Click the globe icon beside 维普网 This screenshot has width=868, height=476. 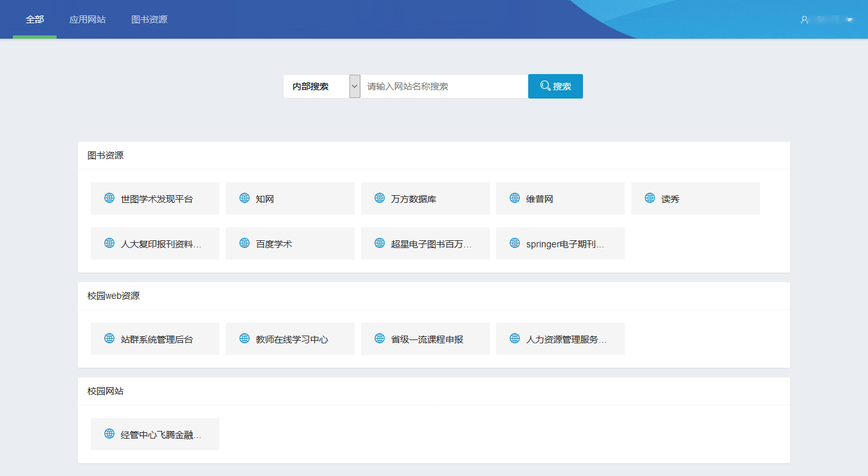(515, 198)
